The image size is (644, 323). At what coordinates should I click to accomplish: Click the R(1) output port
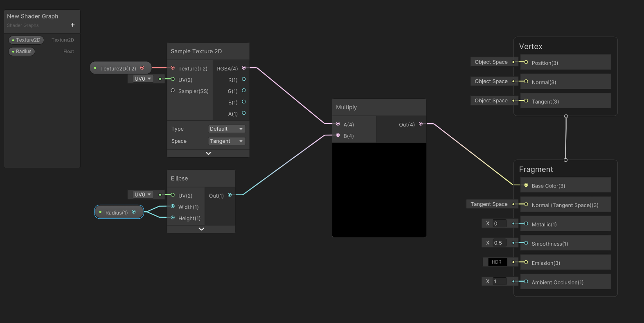coord(244,79)
